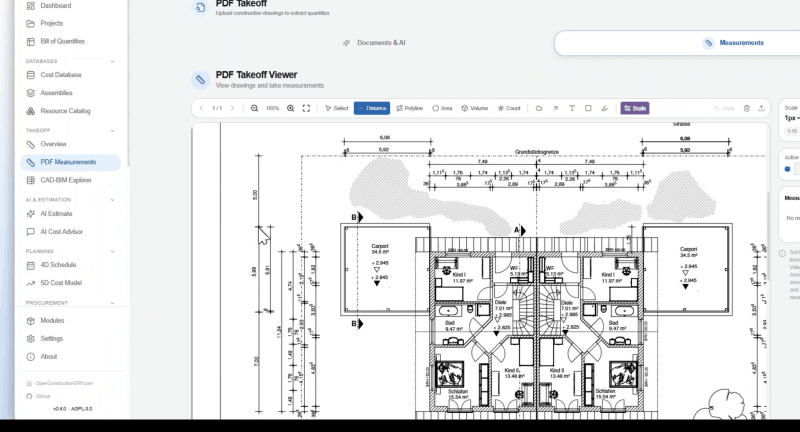Select the arrow annotation tool
The height and width of the screenshot is (432, 800).
(555, 109)
